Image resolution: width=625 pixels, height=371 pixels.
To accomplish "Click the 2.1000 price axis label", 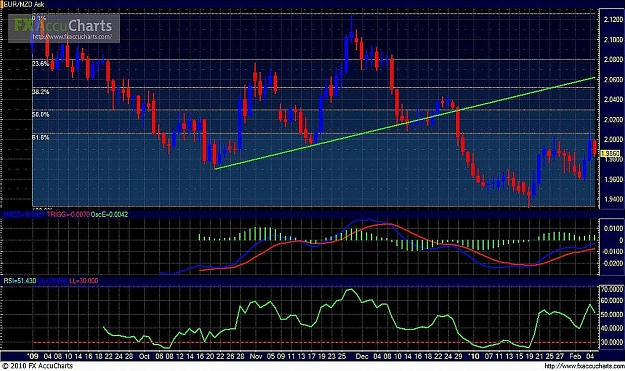I will pos(613,39).
